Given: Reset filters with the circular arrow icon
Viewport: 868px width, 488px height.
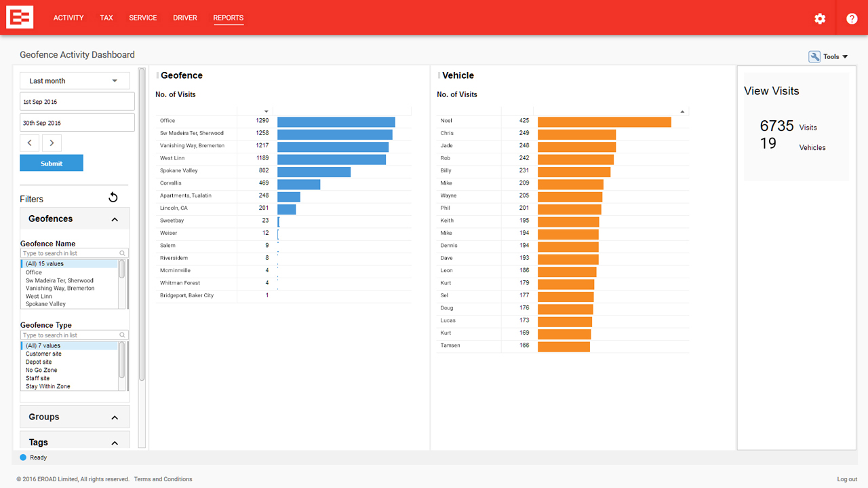Looking at the screenshot, I should (x=113, y=198).
